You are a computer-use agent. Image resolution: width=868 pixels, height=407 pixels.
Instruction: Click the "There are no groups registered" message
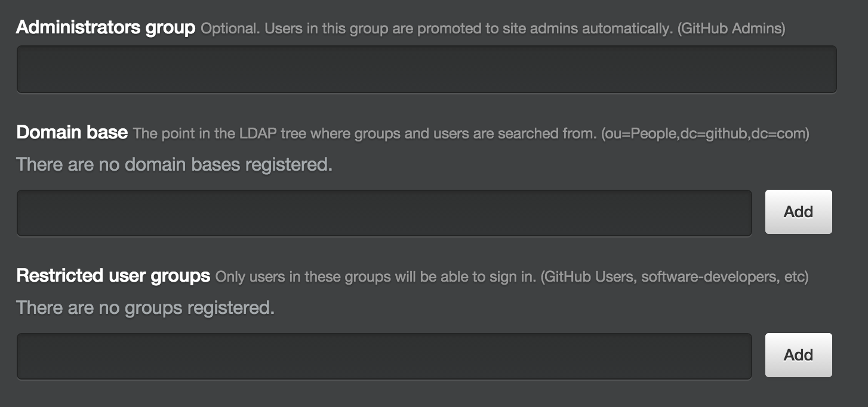click(x=145, y=307)
